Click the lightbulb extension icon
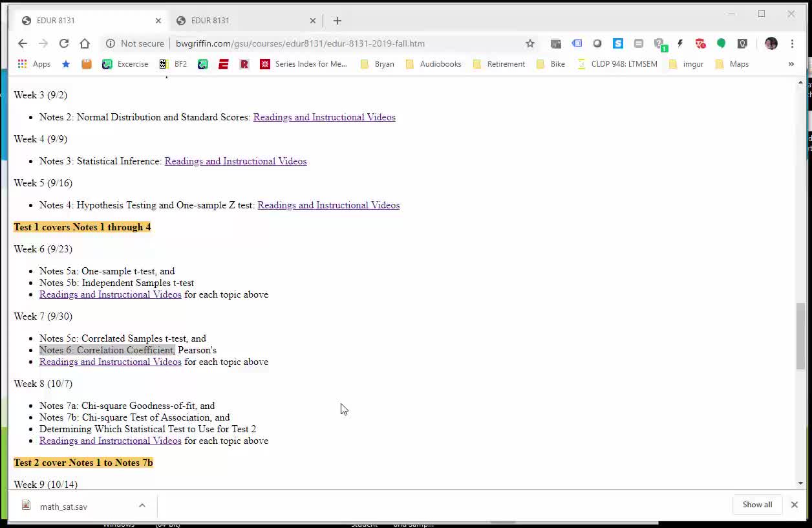 [x=742, y=43]
